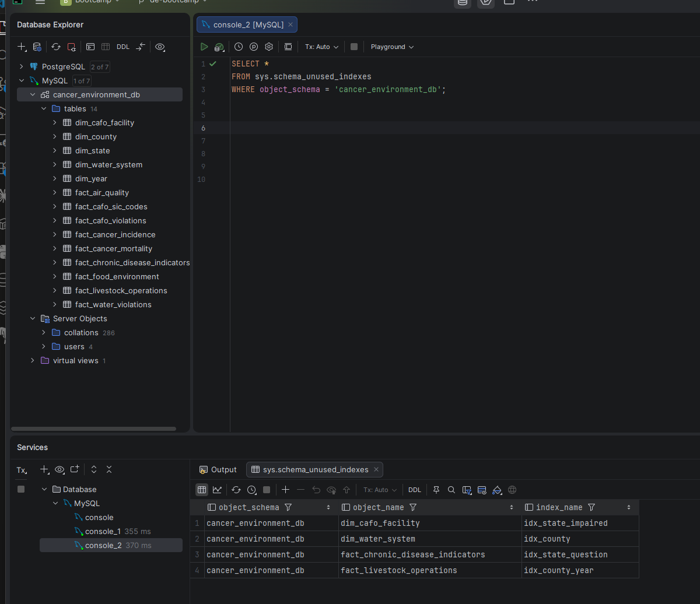This screenshot has width=700, height=604.
Task: Select fact_cancer_incidence table
Action: (x=115, y=234)
